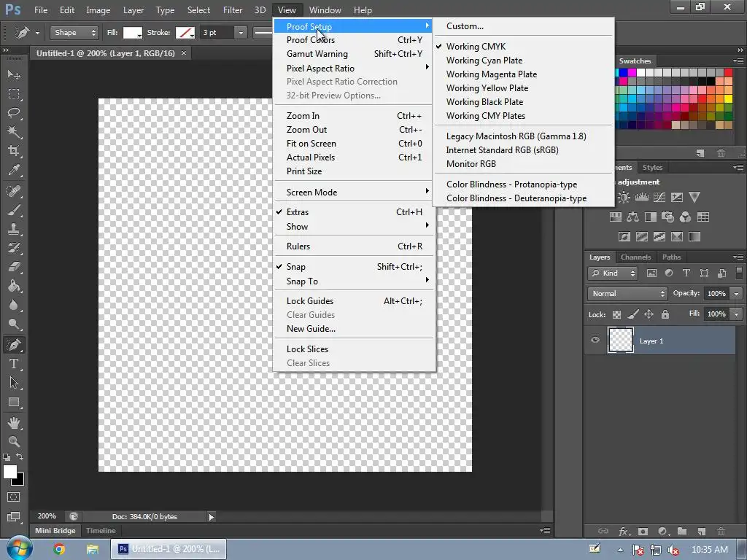Expand the Pixel Aspect Ratio submenu
The width and height of the screenshot is (747, 560).
pyautogui.click(x=354, y=68)
